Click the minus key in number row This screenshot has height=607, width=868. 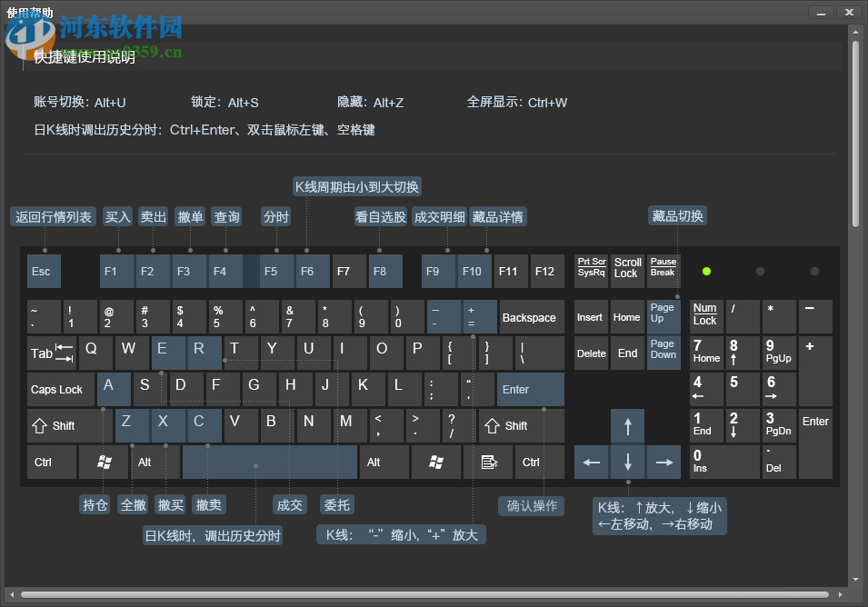444,316
